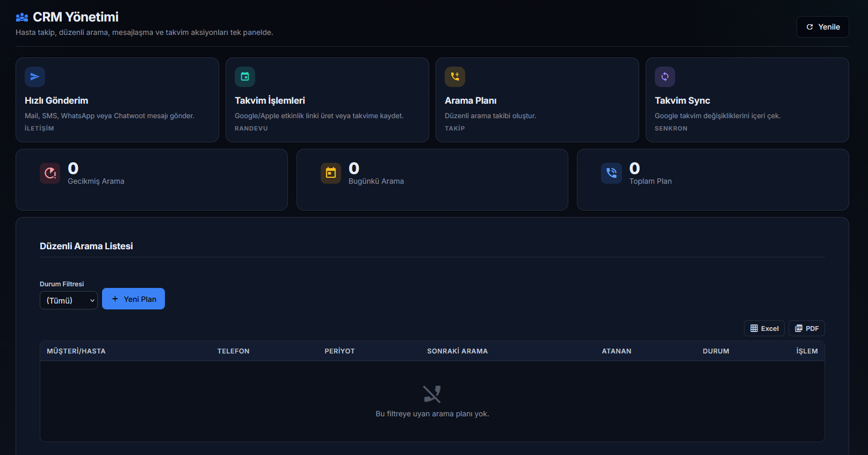Export the list with the PDF button
Image resolution: width=868 pixels, height=455 pixels.
pyautogui.click(x=806, y=328)
